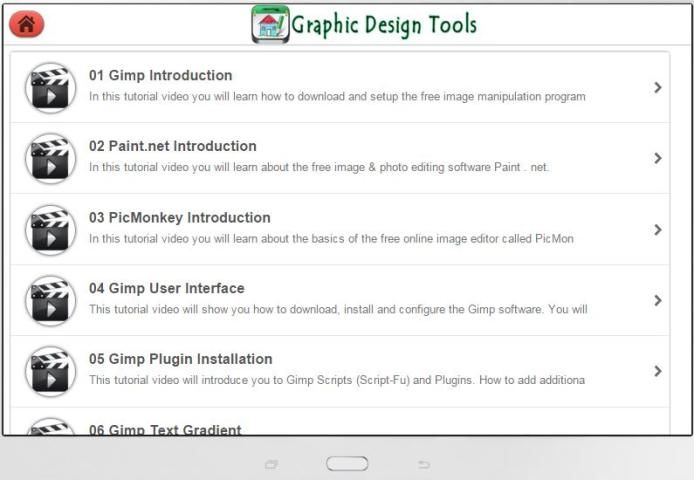Open the 06 Gimp Text Gradient tutorial
The height and width of the screenshot is (480, 694).
point(165,429)
